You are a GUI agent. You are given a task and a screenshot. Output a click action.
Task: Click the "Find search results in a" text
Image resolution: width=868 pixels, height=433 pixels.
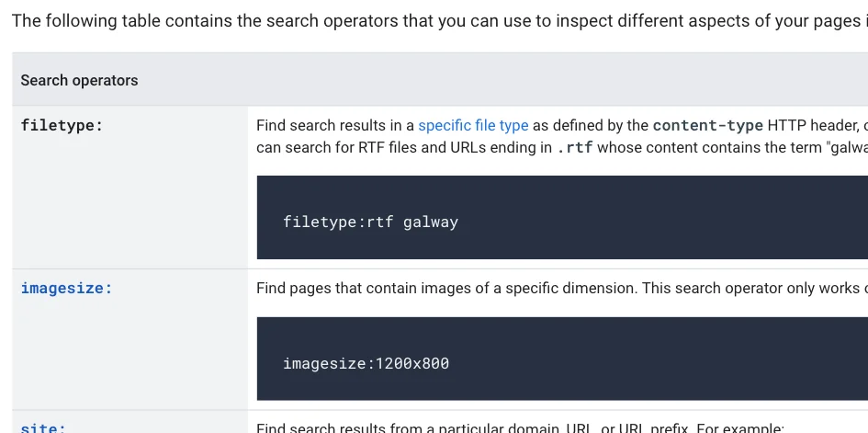(x=335, y=126)
